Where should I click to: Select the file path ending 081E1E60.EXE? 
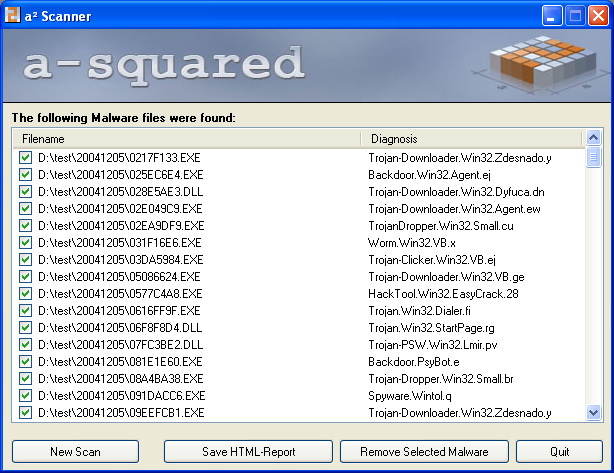tap(120, 362)
